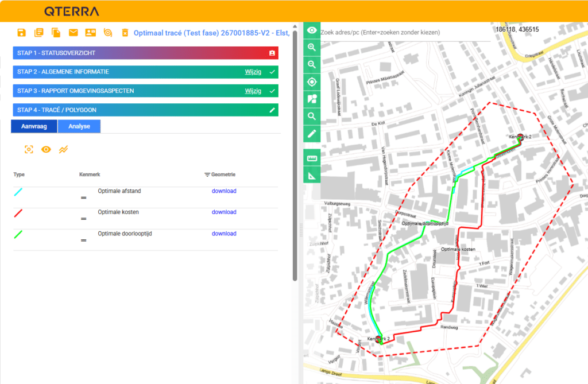
Task: Click the Type column header
Action: click(x=19, y=174)
